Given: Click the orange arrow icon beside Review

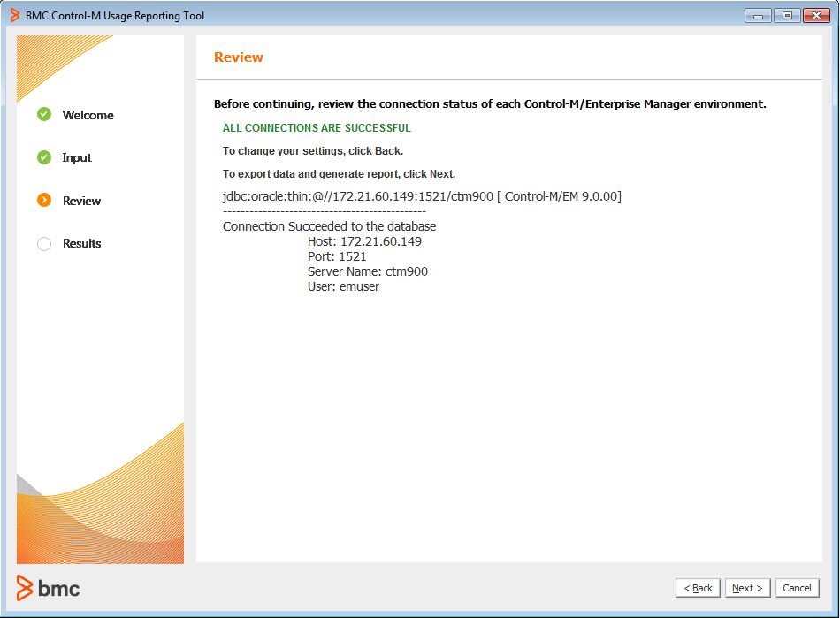Looking at the screenshot, I should click(44, 200).
